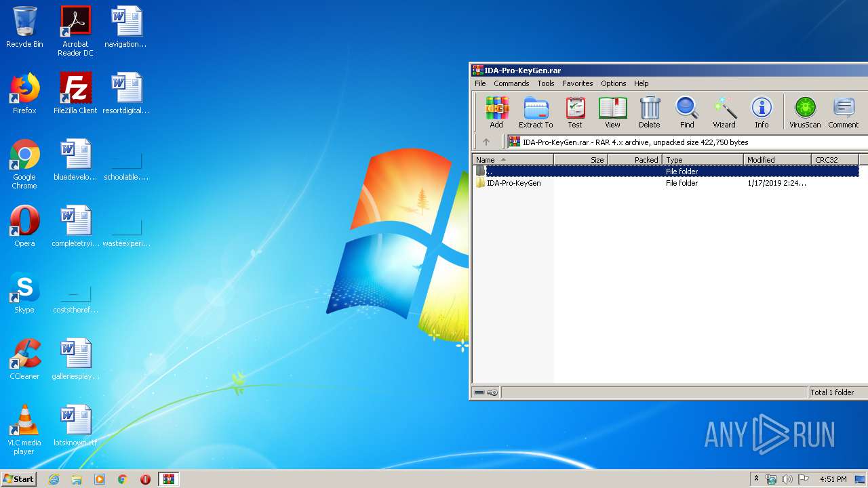Open the Favorites menu
This screenshot has height=488, width=868.
(x=578, y=83)
